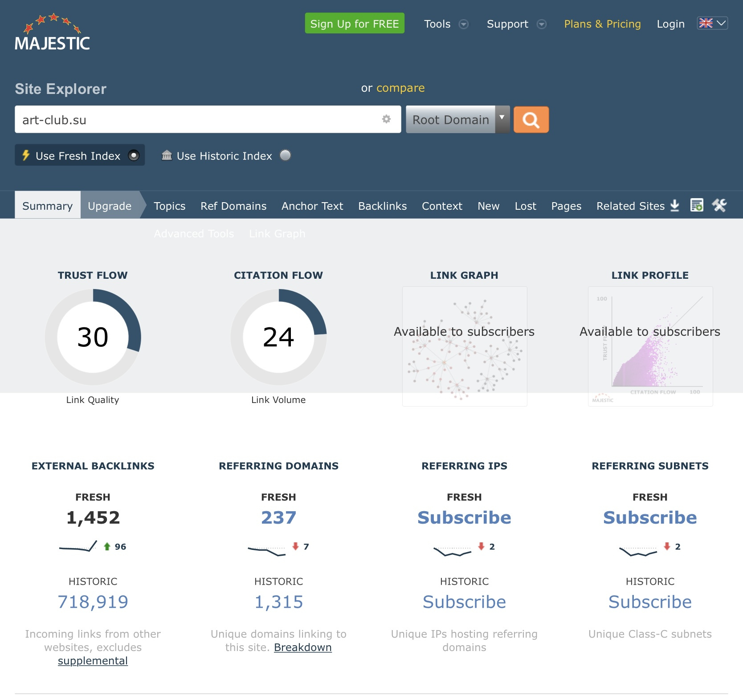
Task: Click the External Backlinks sparkline chart
Action: point(78,546)
